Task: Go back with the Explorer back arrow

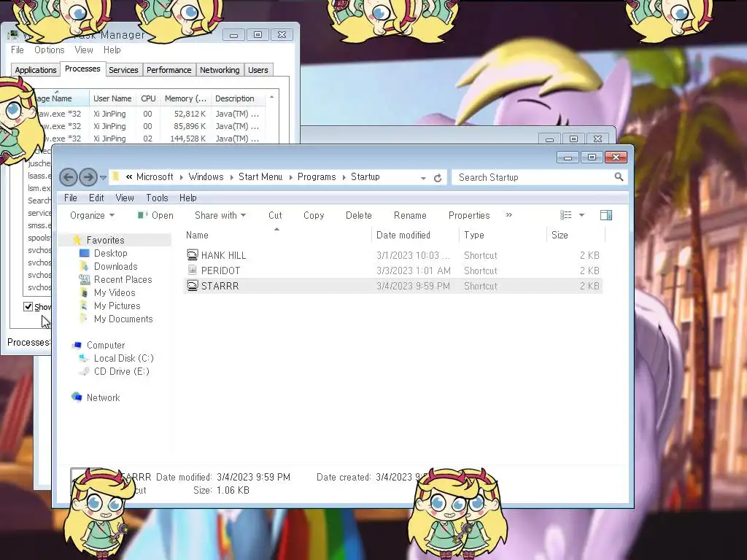Action: pos(68,178)
